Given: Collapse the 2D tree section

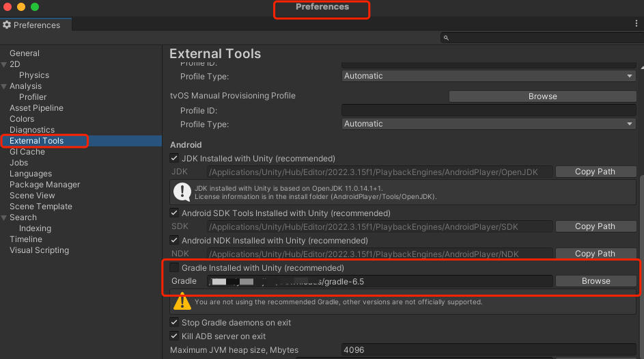Looking at the screenshot, I should click(4, 64).
